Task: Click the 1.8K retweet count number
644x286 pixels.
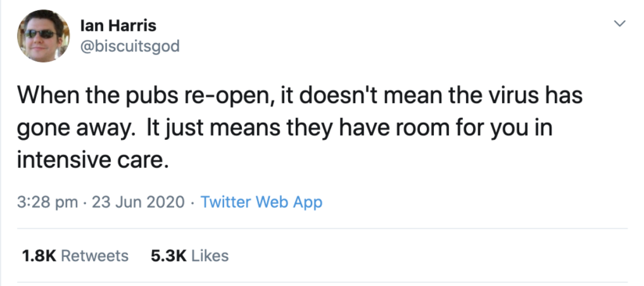Action: coord(39,256)
